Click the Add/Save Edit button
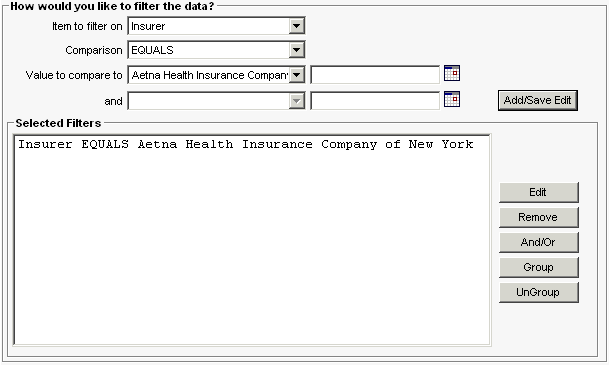609x365 pixels. click(x=538, y=101)
